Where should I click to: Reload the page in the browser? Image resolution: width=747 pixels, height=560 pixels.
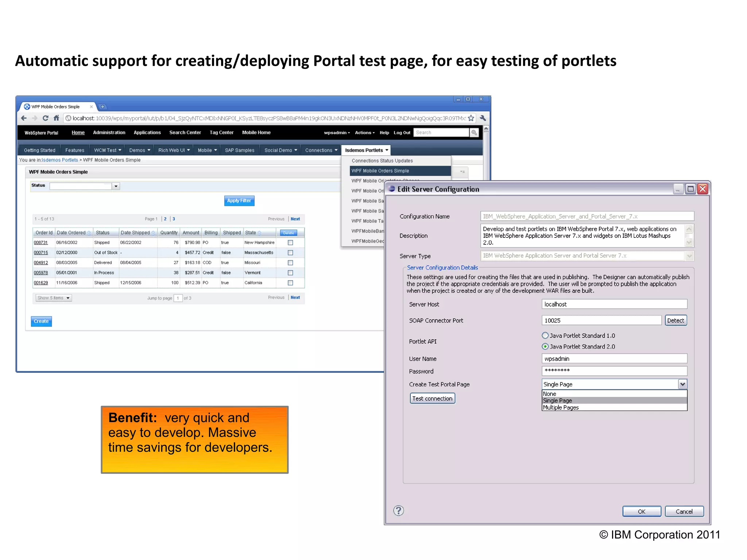pos(46,118)
